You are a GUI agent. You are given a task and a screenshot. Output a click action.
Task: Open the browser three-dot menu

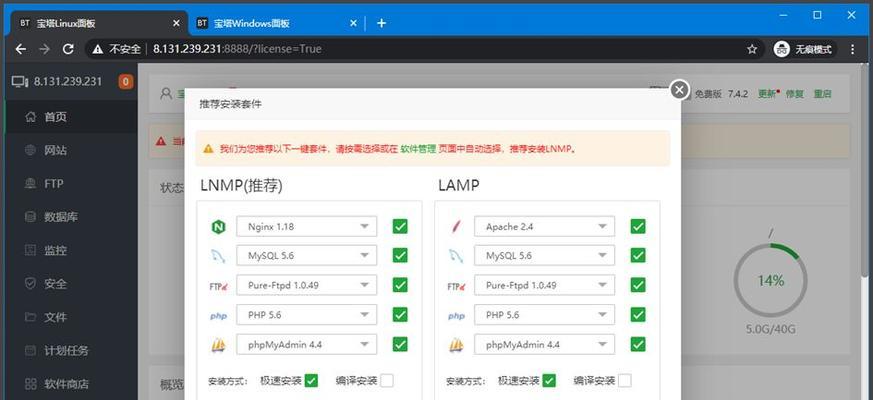click(x=853, y=49)
